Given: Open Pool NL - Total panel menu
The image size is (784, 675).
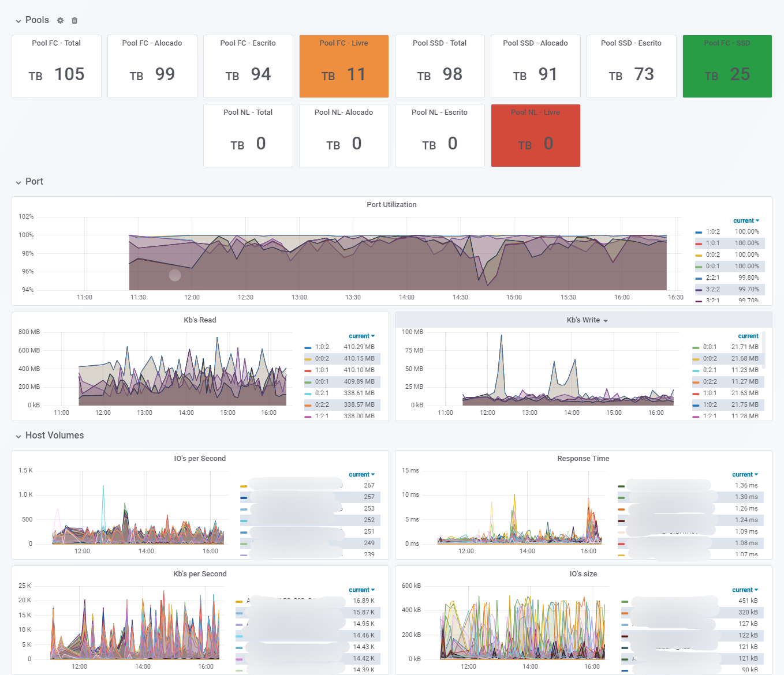Looking at the screenshot, I should 248,112.
